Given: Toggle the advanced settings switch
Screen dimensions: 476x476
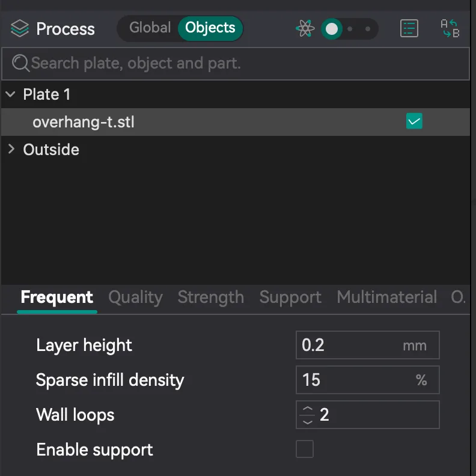Looking at the screenshot, I should tap(349, 29).
